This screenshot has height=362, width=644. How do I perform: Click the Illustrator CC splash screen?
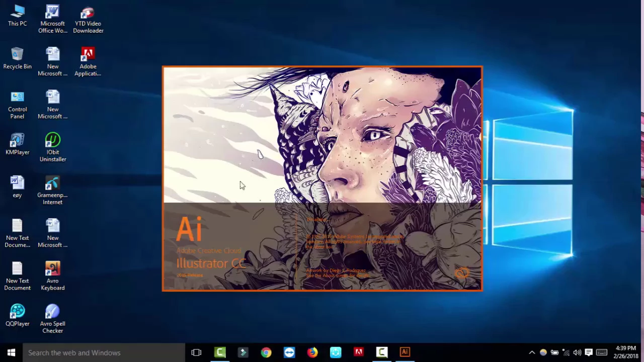pos(322,178)
